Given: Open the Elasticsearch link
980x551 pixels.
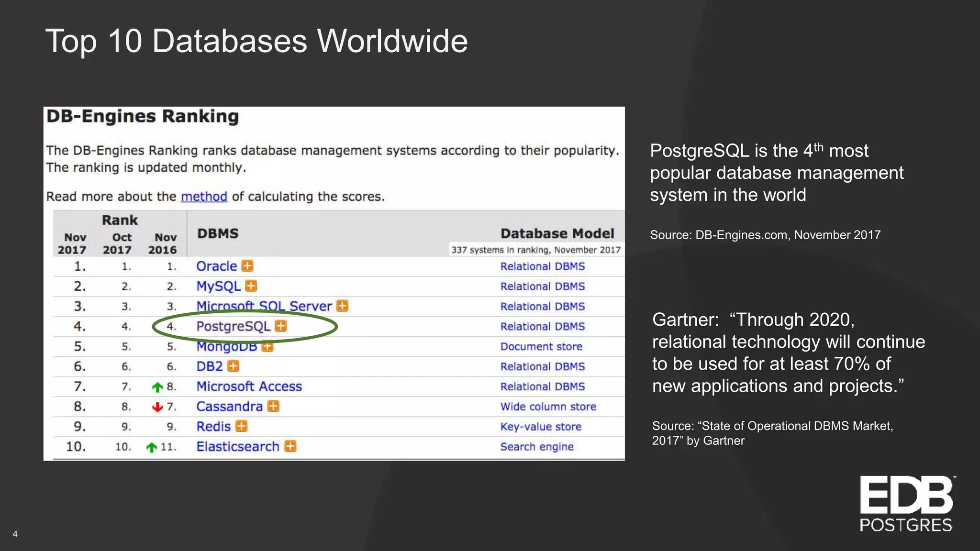Looking at the screenshot, I should pyautogui.click(x=238, y=446).
